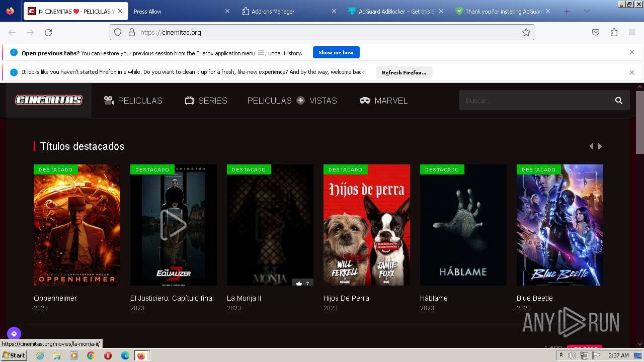Open the List all tabs dropdown
The image size is (644, 362).
(587, 11)
